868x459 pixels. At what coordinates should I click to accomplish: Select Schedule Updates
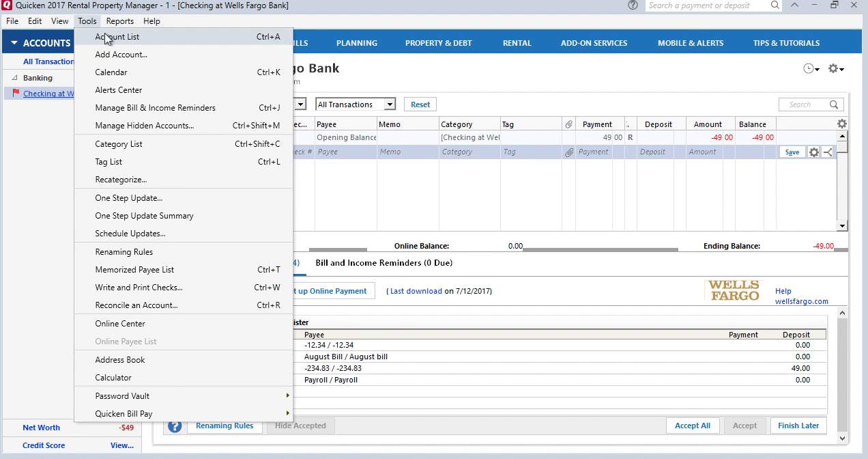click(184, 234)
